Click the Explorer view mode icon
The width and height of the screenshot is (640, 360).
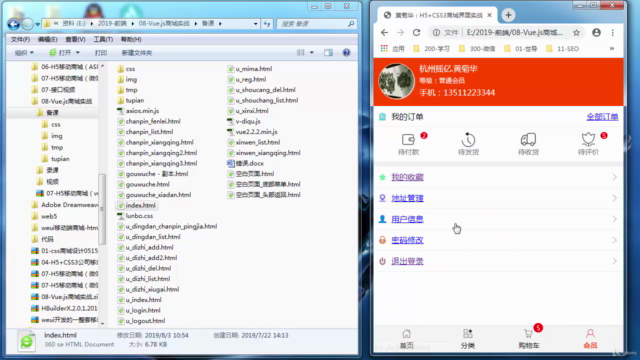[x=301, y=53]
